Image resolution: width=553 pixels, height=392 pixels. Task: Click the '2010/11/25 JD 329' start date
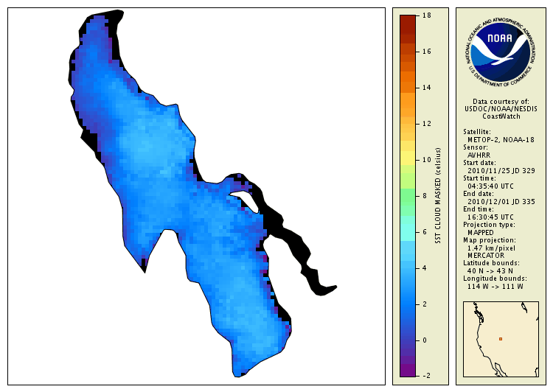pos(501,171)
